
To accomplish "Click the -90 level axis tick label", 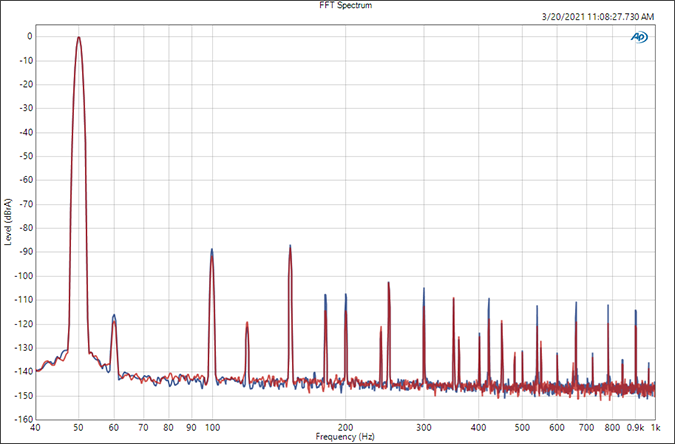I will pos(26,251).
